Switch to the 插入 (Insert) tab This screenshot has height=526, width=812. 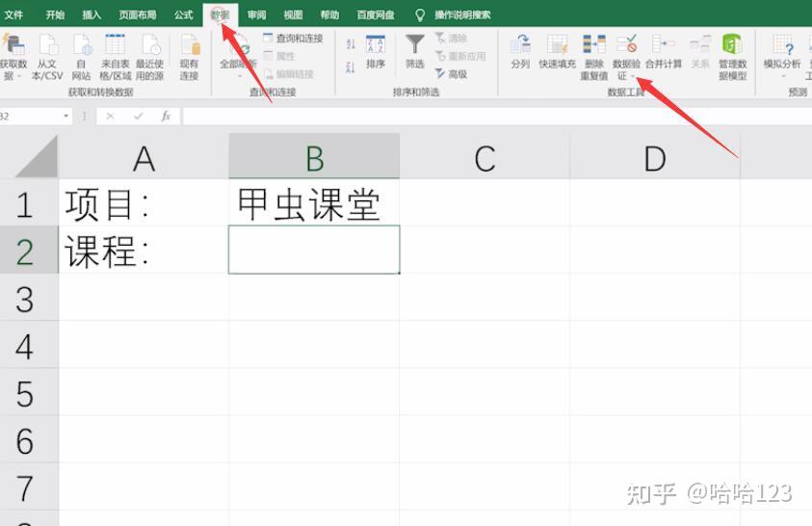pyautogui.click(x=92, y=14)
